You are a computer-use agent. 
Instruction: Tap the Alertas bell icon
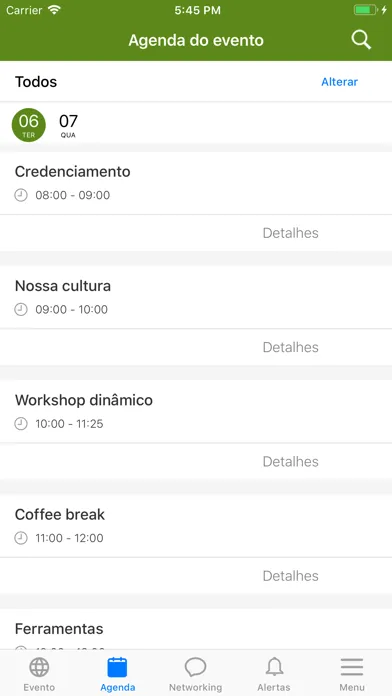pos(274,667)
